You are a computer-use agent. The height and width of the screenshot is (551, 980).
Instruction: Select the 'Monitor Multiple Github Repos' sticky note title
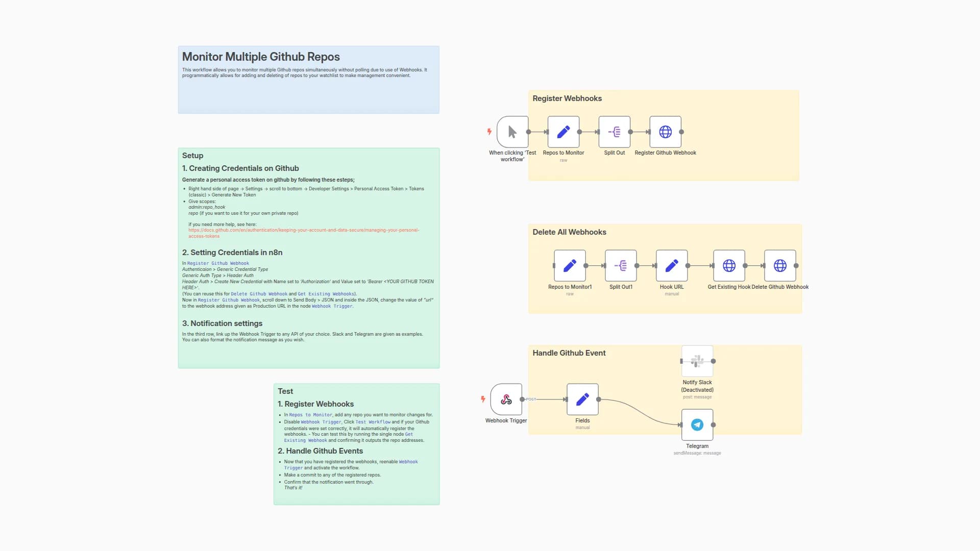click(261, 57)
